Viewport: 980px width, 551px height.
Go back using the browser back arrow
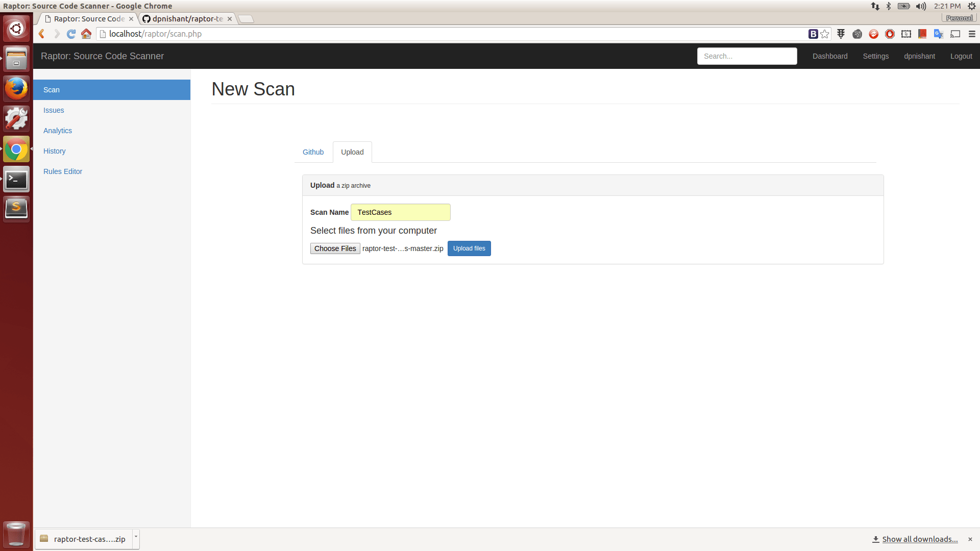(x=42, y=34)
